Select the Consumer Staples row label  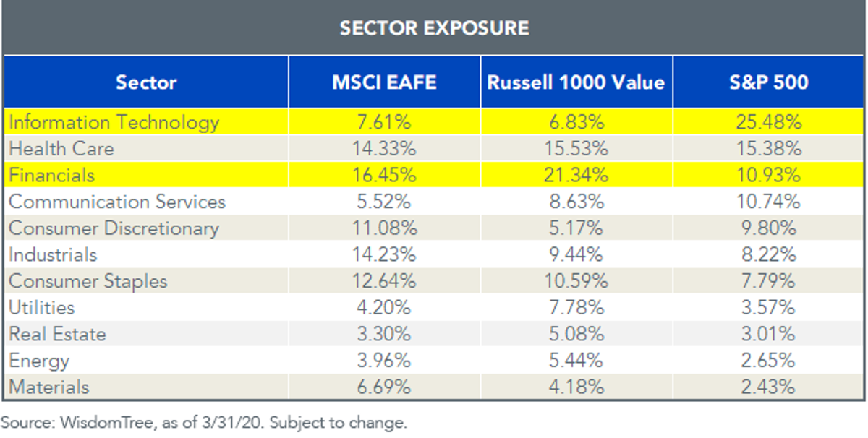tap(88, 281)
